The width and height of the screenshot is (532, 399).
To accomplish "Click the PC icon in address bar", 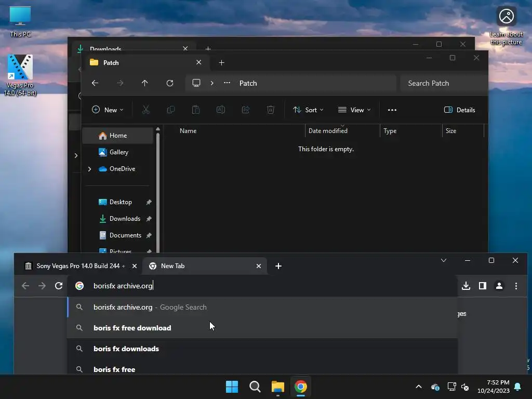I will click(196, 83).
